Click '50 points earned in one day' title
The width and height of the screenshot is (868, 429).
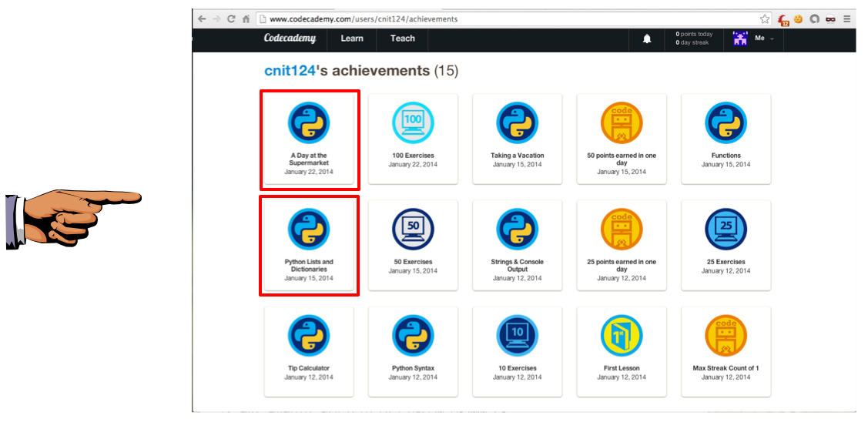tap(622, 159)
